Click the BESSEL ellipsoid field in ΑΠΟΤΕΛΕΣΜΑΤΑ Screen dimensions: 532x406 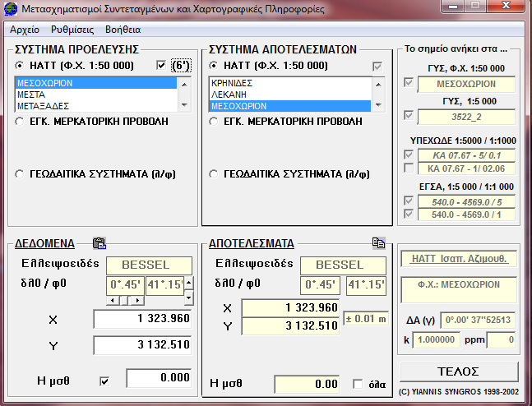coord(343,265)
